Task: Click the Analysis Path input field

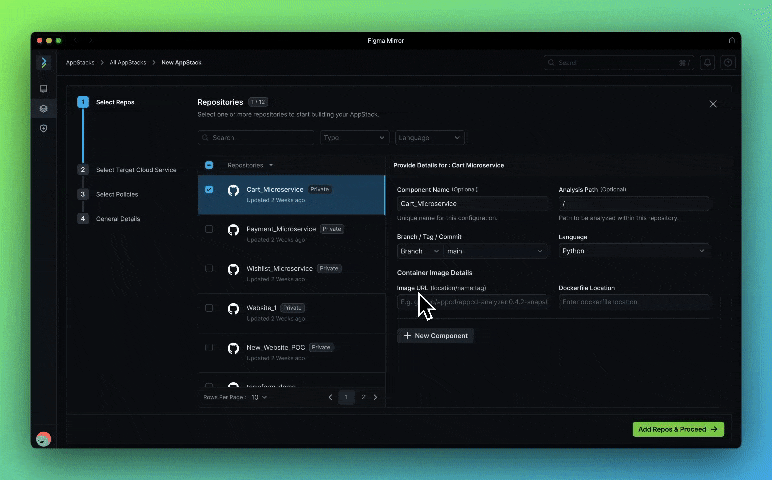Action: (x=634, y=204)
